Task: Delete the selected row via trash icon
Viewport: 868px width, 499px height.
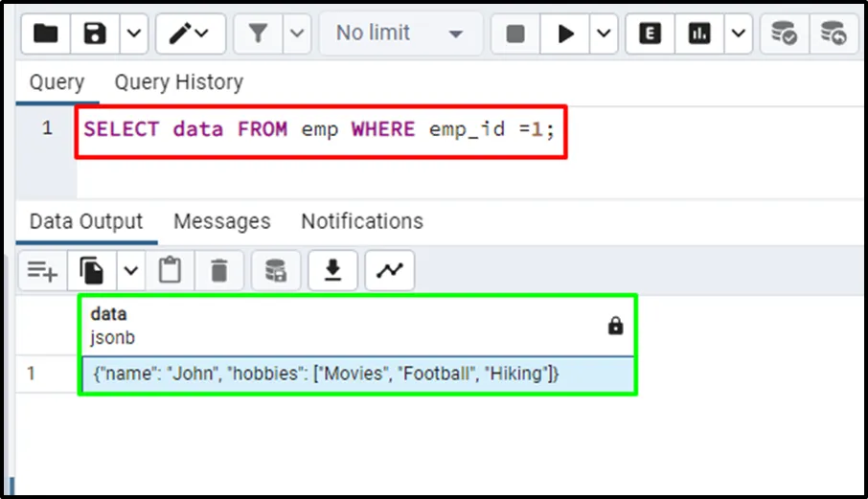Action: pos(219,272)
